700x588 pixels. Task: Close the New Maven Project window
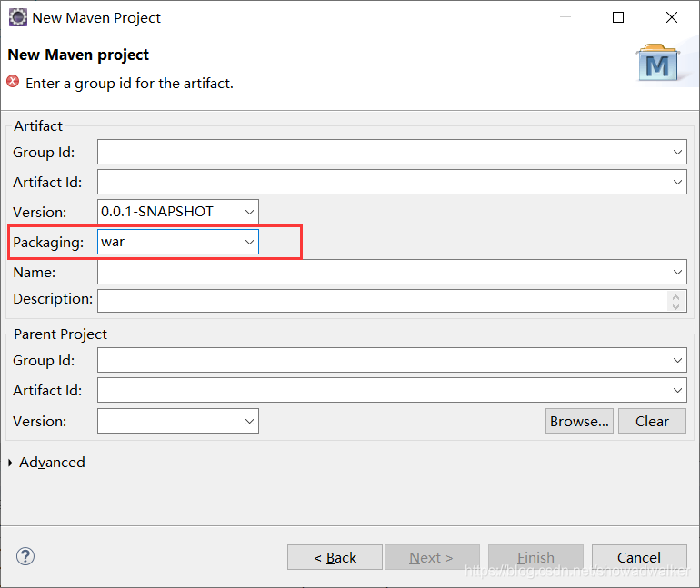pos(672,17)
